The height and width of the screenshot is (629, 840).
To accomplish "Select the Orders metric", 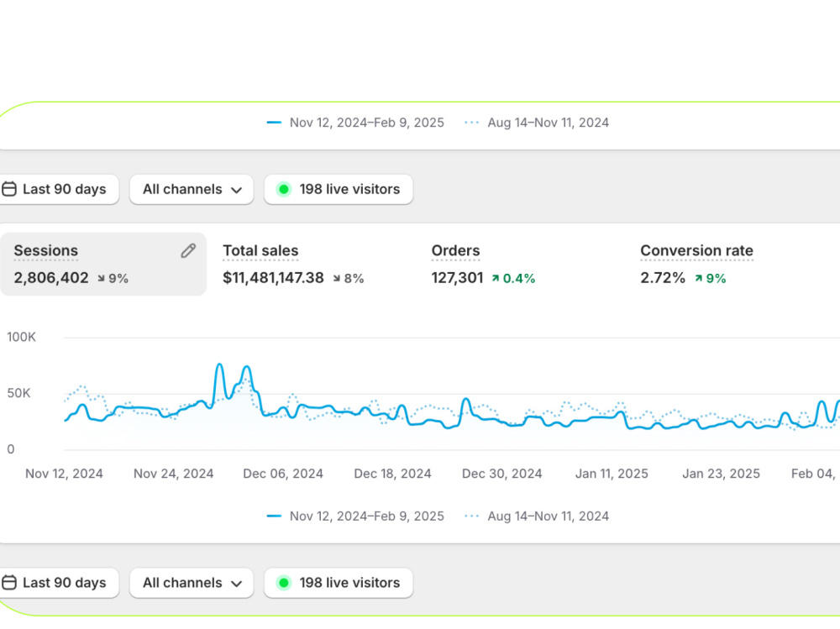I will point(483,265).
